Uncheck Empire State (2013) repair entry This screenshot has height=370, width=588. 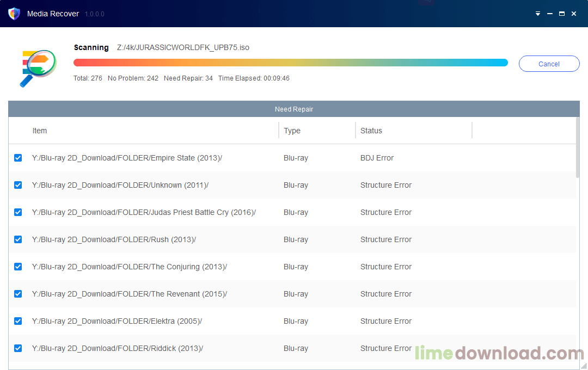pyautogui.click(x=18, y=158)
